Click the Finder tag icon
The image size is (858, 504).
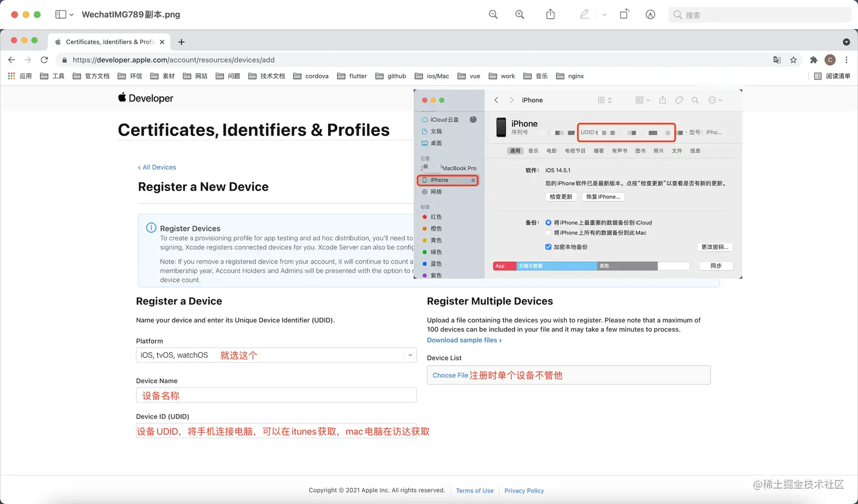pyautogui.click(x=679, y=100)
